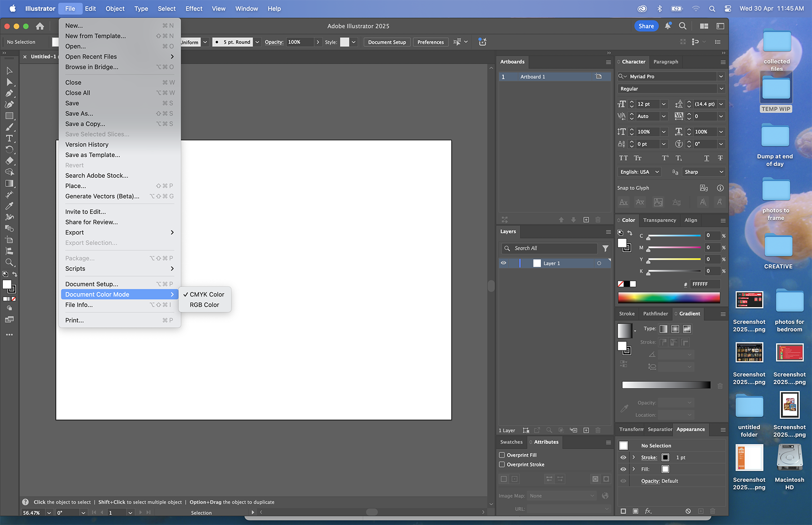Open the Opacity dropdown in the control bar
This screenshot has width=812, height=525.
(x=317, y=42)
